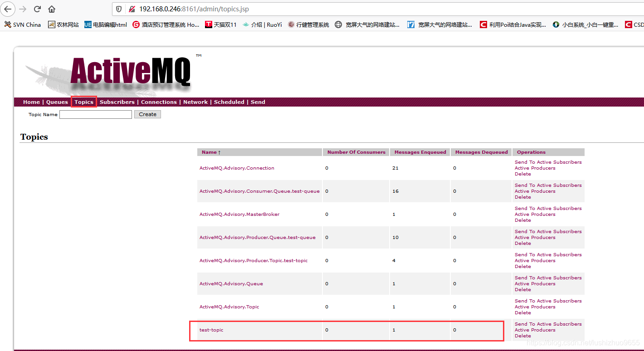Click the browser back arrow
The height and width of the screenshot is (351, 644).
[8, 9]
